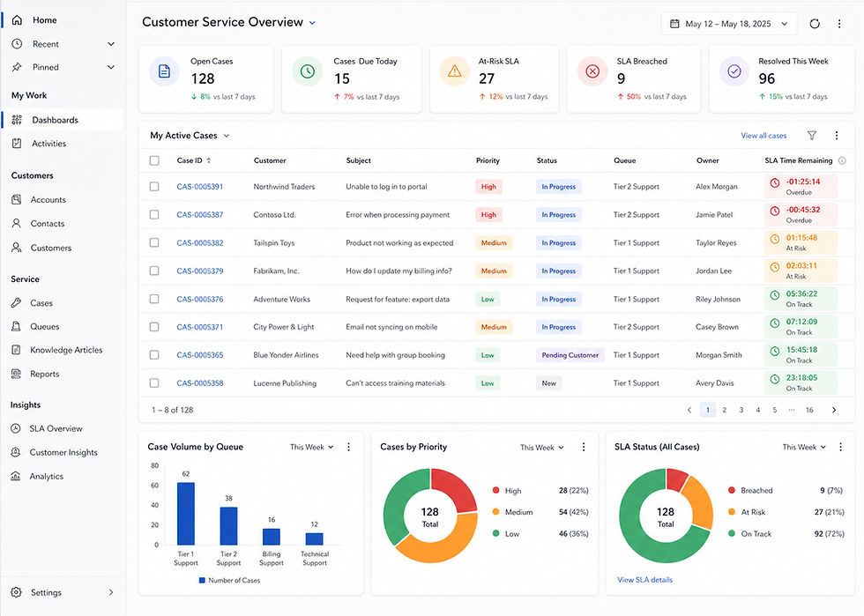Click the Accounts icon in sidebar
Screen dimensions: 864x616
[x=17, y=199]
